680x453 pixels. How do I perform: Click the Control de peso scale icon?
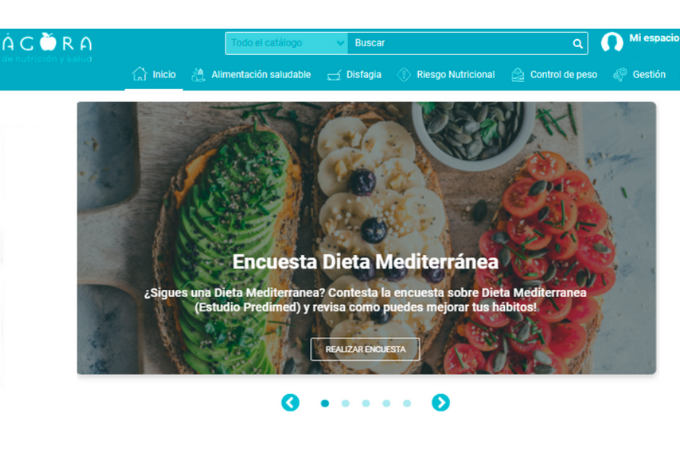[x=517, y=75]
